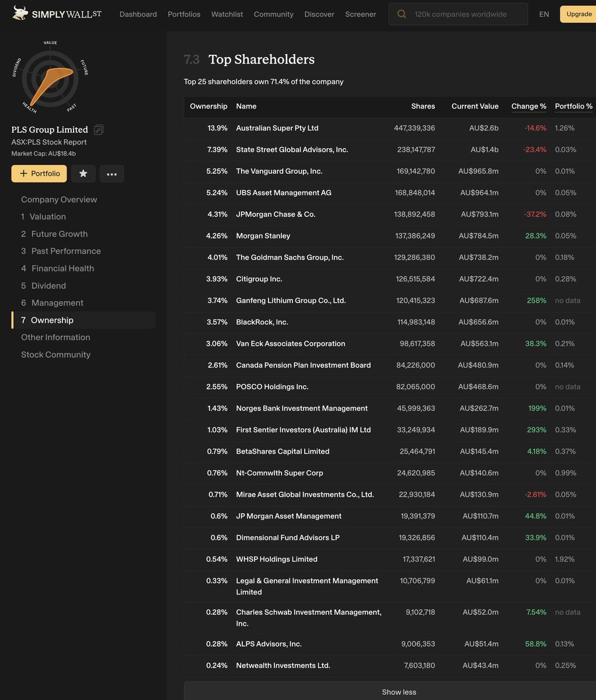The width and height of the screenshot is (596, 700).
Task: Click Legal & General Investment Management Limited
Action: pos(307,586)
